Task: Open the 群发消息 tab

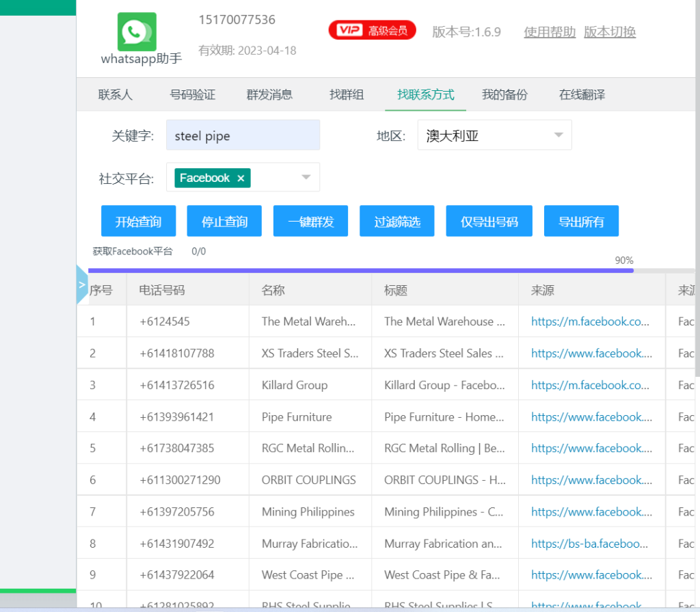Action: pos(269,95)
